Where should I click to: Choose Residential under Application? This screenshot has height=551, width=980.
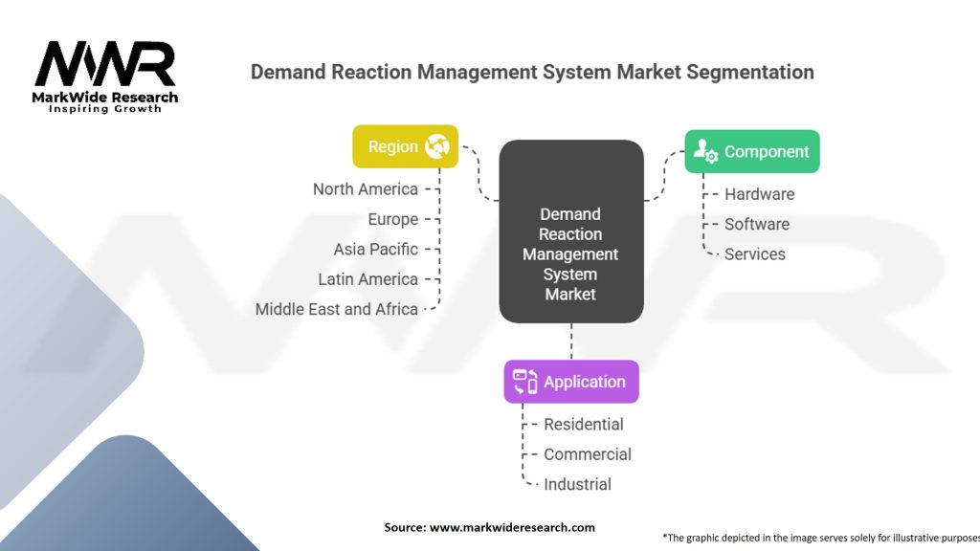[x=583, y=425]
